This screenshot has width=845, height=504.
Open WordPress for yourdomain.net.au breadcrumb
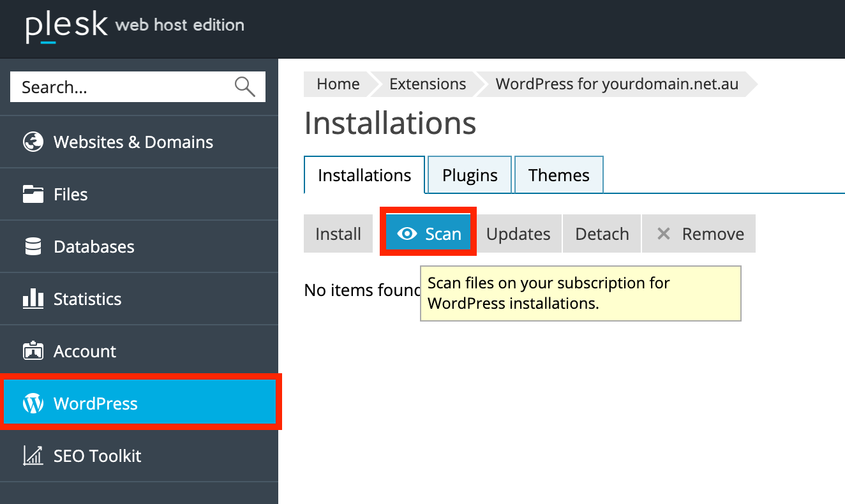click(617, 84)
